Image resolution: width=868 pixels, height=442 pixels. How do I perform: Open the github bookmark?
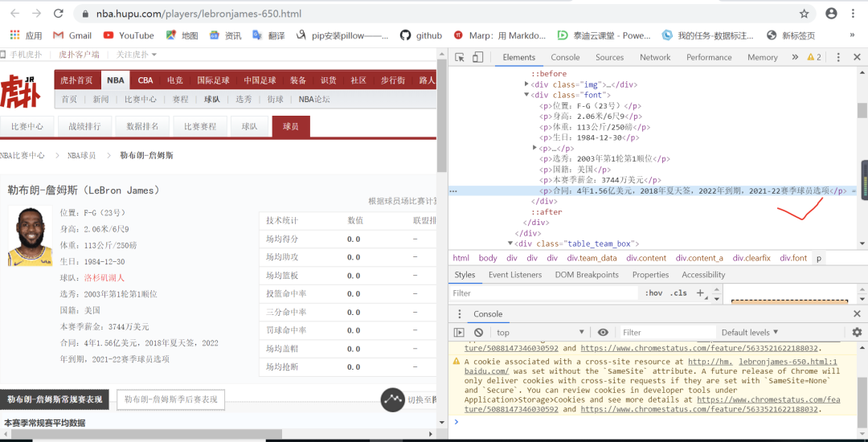(421, 35)
